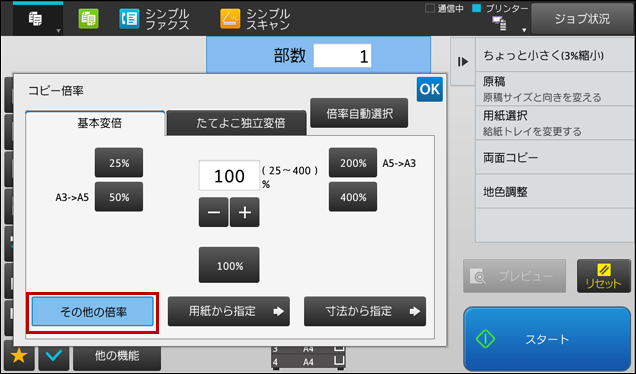
Task: Set the copy ratio to 200%
Action: pos(353,163)
